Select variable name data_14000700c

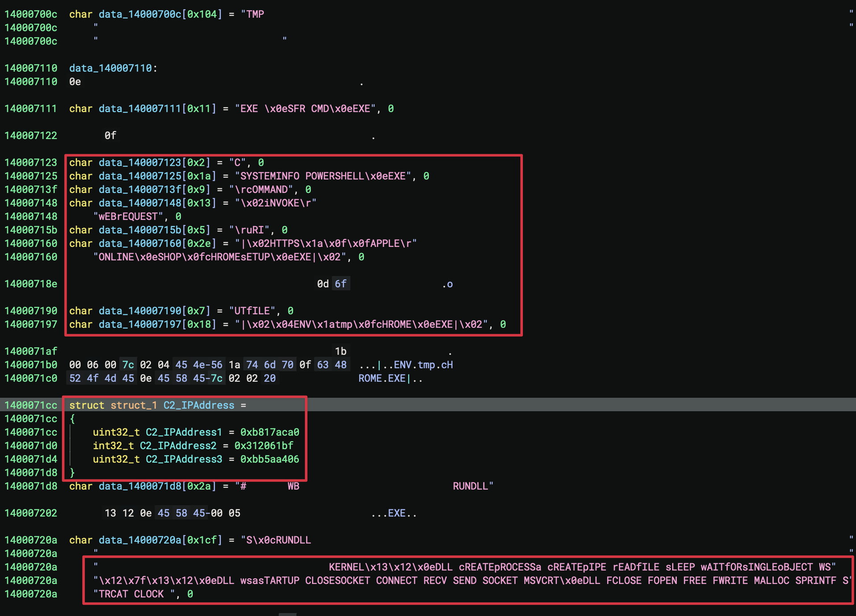pyautogui.click(x=140, y=14)
